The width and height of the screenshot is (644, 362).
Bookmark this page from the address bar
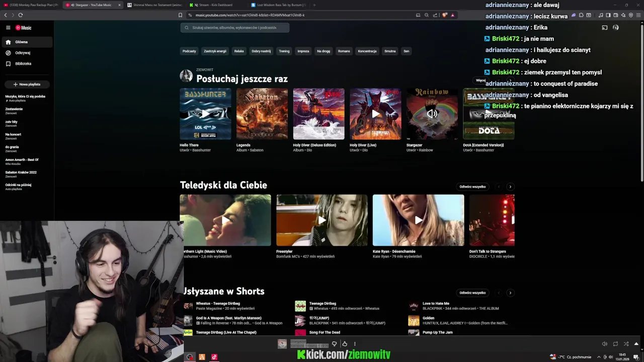click(180, 15)
